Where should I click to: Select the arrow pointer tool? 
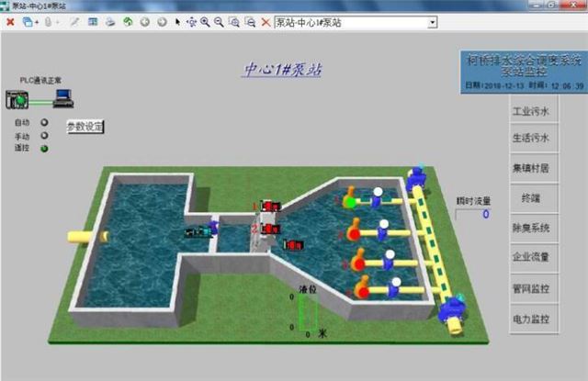(177, 22)
